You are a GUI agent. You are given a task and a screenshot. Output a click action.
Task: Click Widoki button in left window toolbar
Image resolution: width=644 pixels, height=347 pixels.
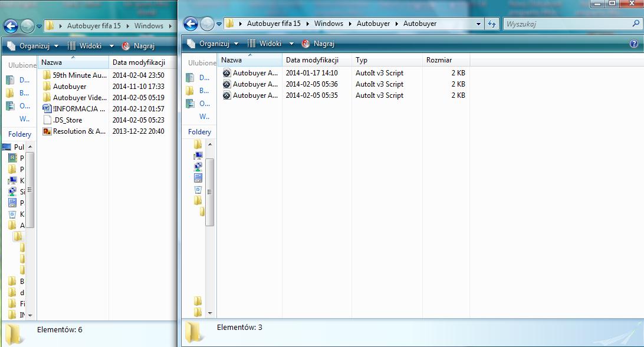pos(85,46)
